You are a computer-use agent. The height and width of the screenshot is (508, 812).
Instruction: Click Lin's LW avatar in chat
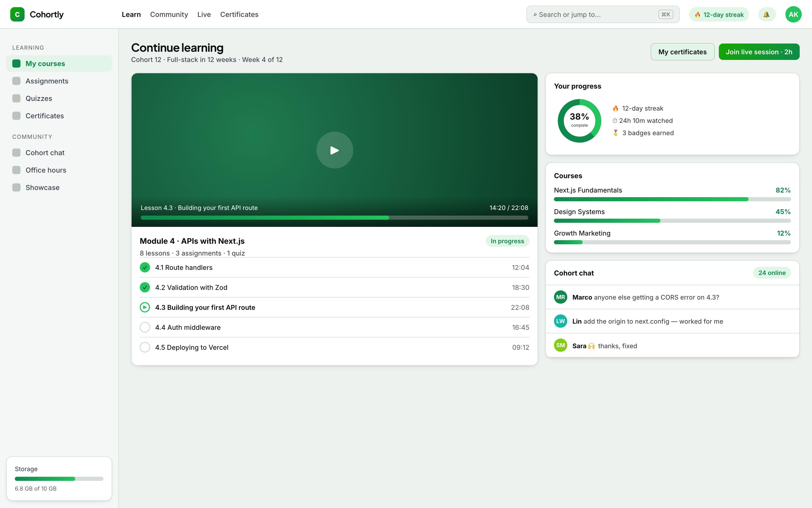(x=560, y=321)
